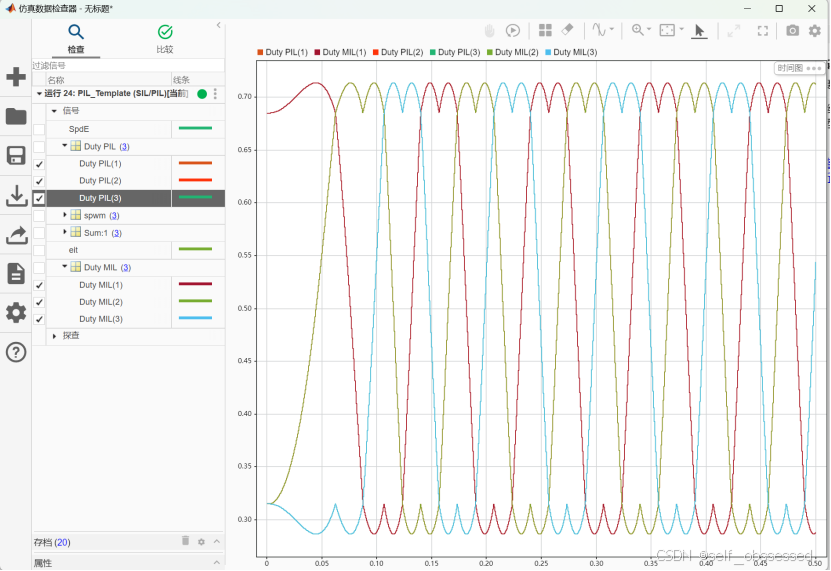Uncheck the Duty MIL(1) checkbox
The width and height of the screenshot is (831, 571).
click(x=39, y=285)
